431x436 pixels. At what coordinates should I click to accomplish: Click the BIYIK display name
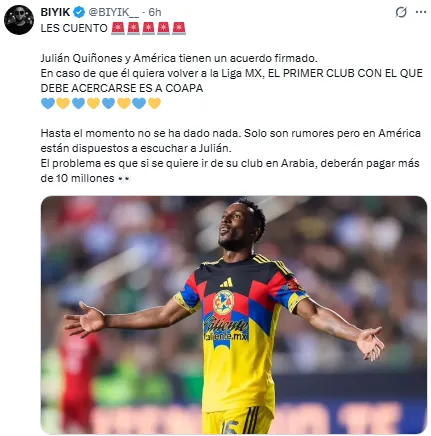(55, 12)
